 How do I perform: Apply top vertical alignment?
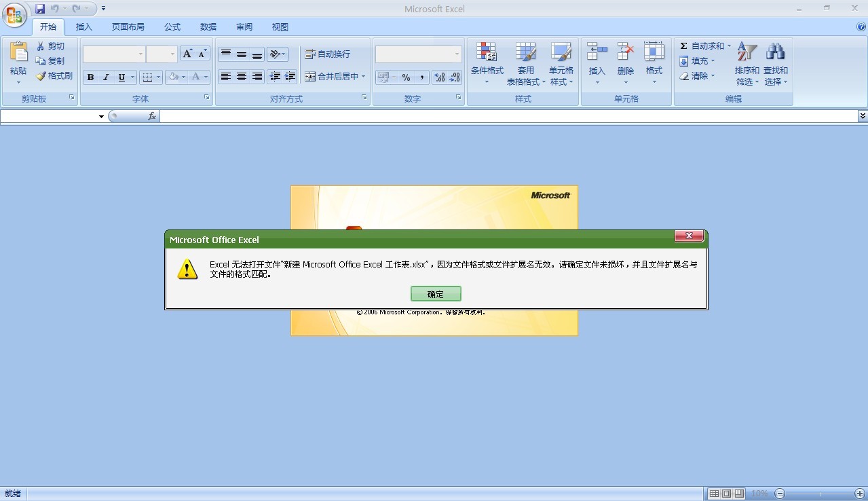coord(226,54)
